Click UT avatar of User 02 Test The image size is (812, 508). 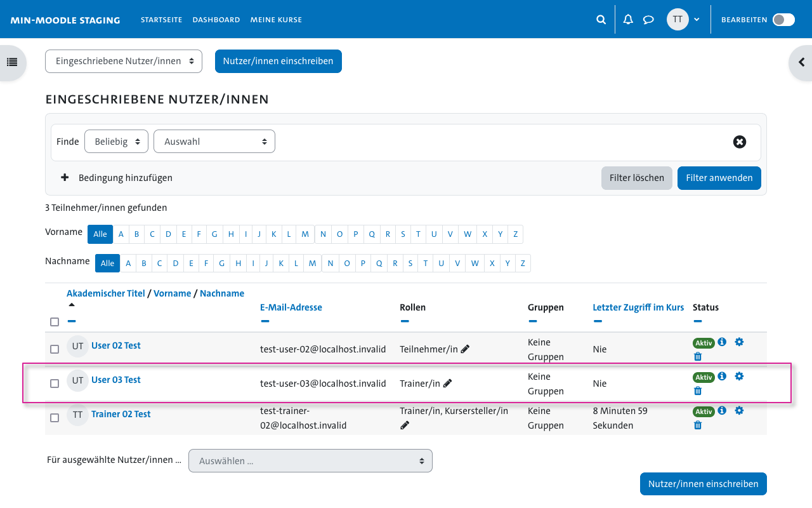[77, 346]
